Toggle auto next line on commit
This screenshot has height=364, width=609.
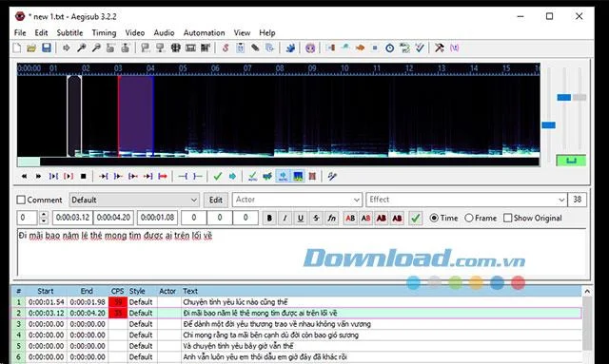[267, 176]
